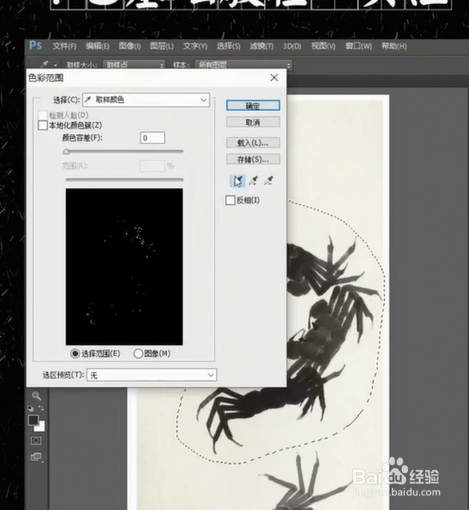Click the Ps application logo
This screenshot has width=469, height=510.
[36, 45]
